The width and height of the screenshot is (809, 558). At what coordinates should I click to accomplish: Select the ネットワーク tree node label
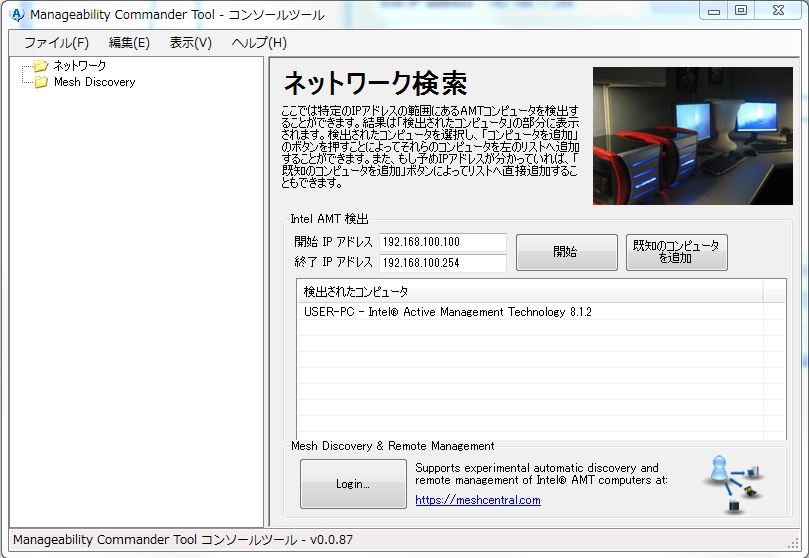tap(80, 65)
